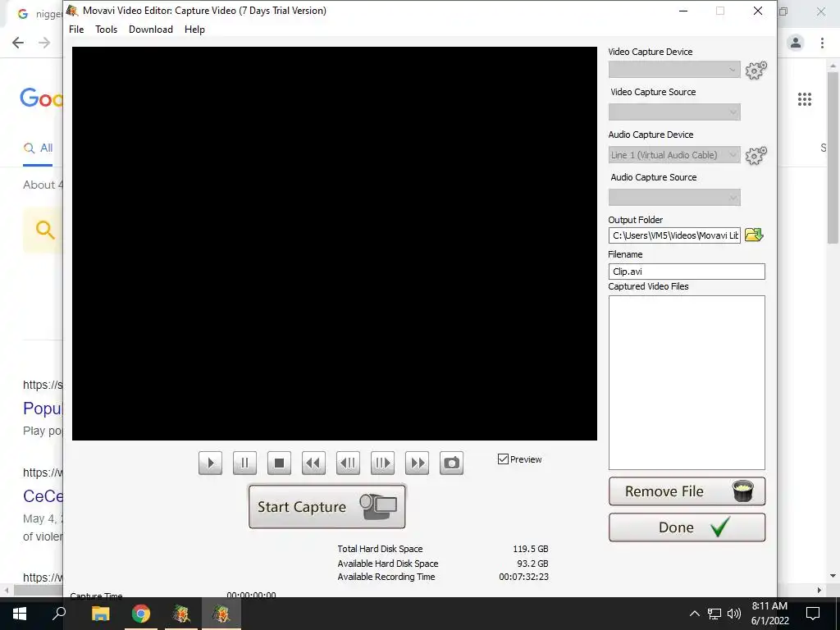The height and width of the screenshot is (630, 840).
Task: Open Chrome three-dot menu
Action: (822, 43)
